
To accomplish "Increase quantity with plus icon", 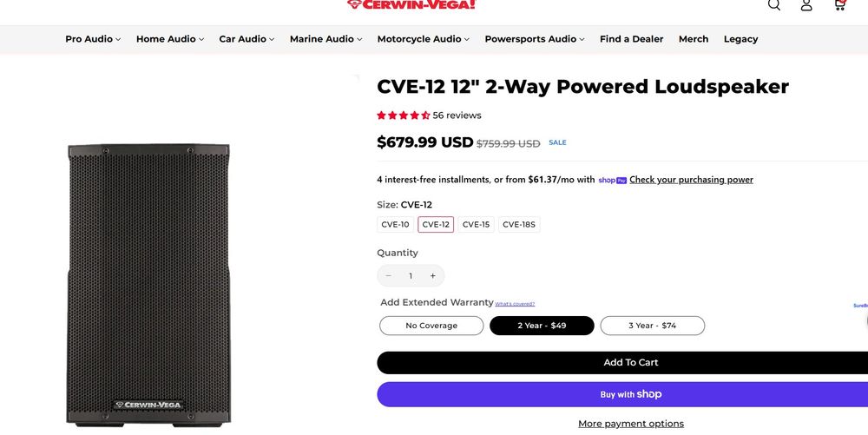I will pyautogui.click(x=433, y=276).
